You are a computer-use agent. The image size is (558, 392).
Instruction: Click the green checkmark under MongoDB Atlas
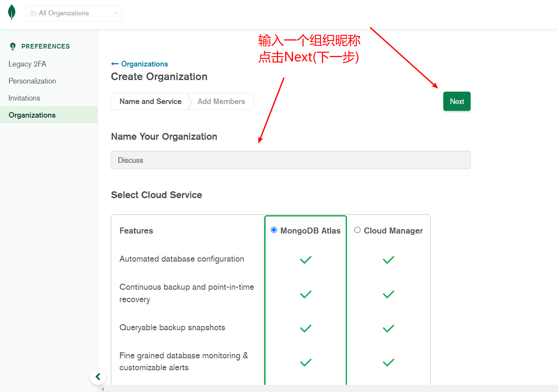[x=305, y=260]
